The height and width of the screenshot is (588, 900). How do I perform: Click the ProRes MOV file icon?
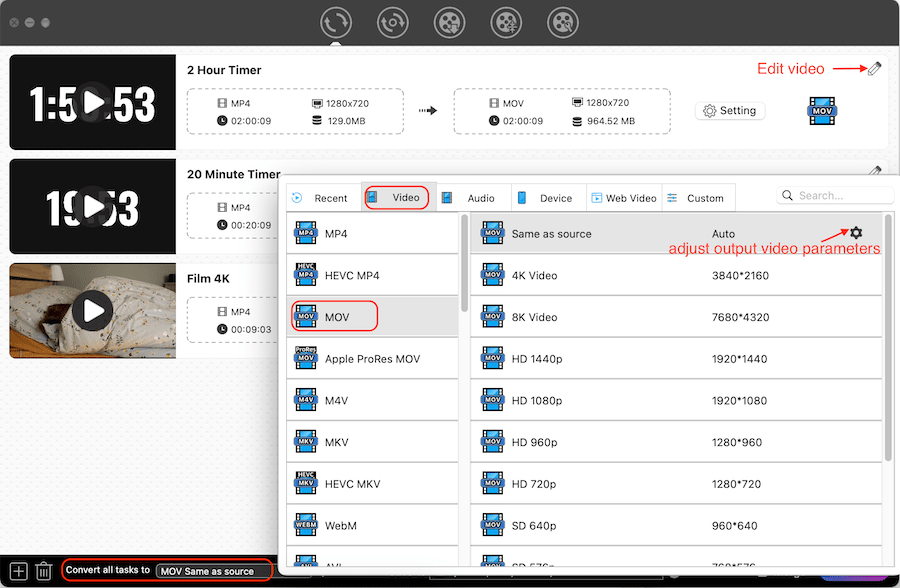coord(305,358)
